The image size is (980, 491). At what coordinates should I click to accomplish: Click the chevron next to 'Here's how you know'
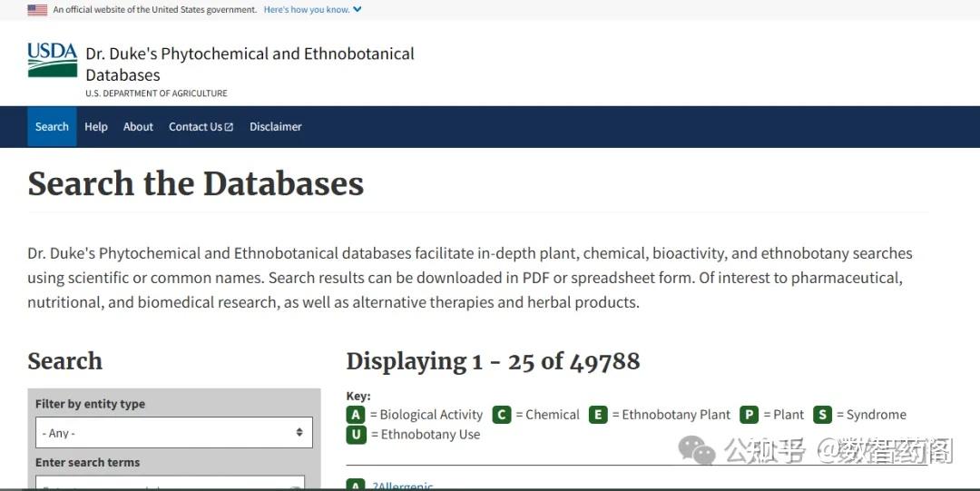(x=357, y=10)
